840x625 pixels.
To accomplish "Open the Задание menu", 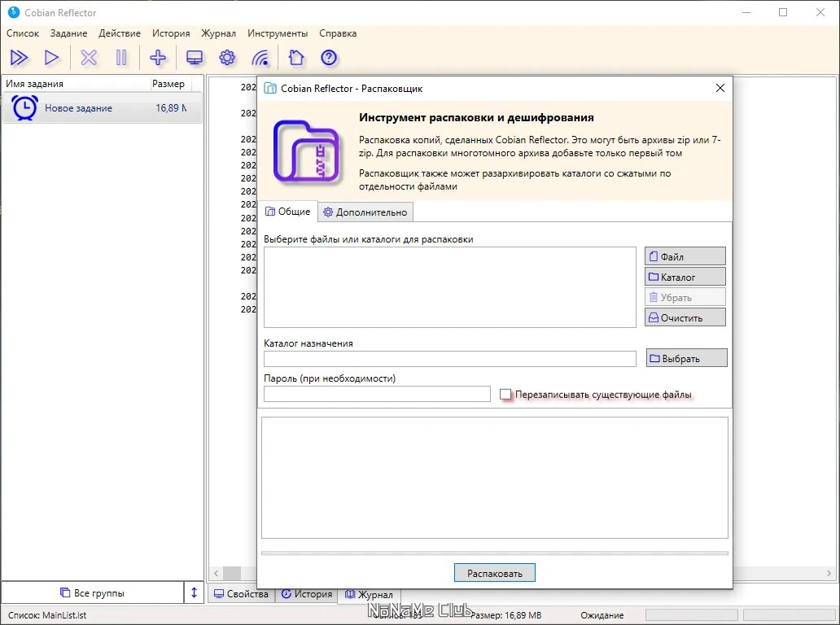I will (68, 33).
